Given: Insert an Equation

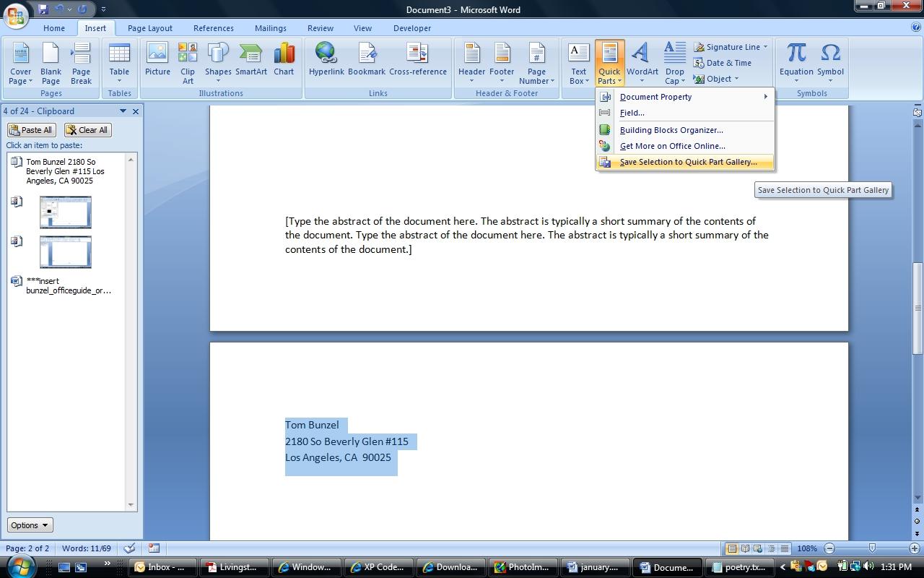Looking at the screenshot, I should coord(796,61).
